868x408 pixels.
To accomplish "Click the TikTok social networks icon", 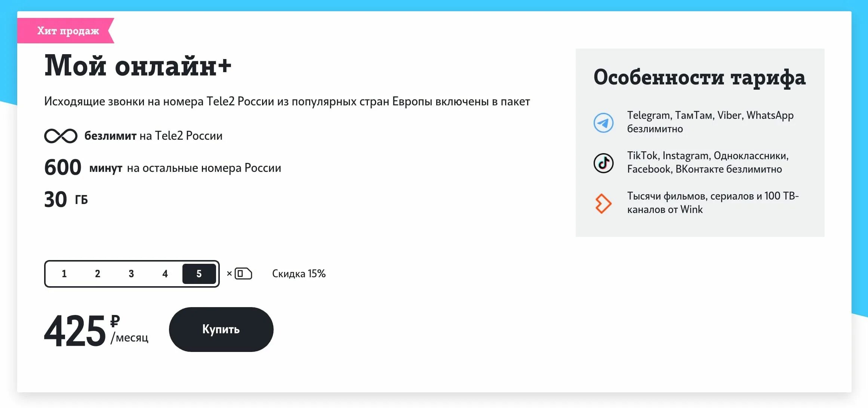I will (603, 163).
